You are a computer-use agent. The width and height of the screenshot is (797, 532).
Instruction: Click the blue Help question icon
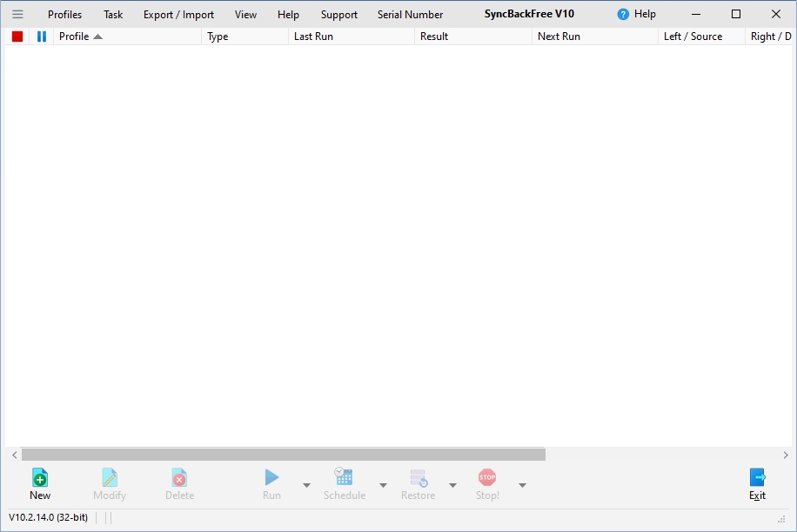point(623,14)
